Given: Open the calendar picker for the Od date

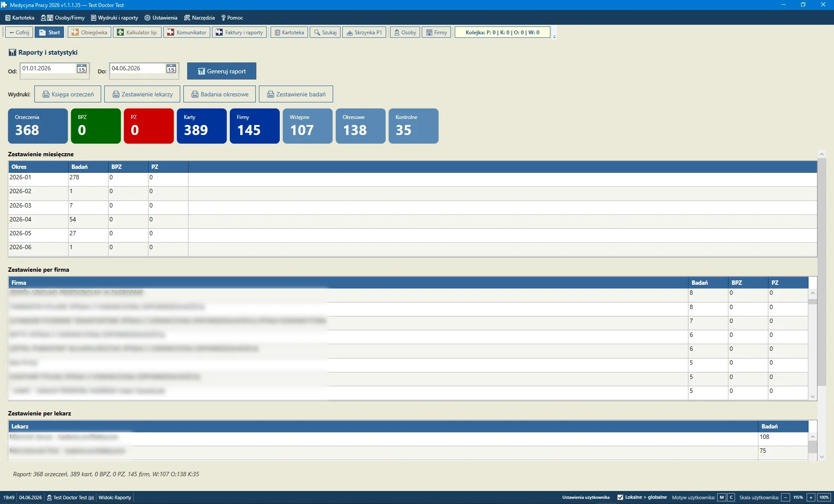Looking at the screenshot, I should click(82, 69).
